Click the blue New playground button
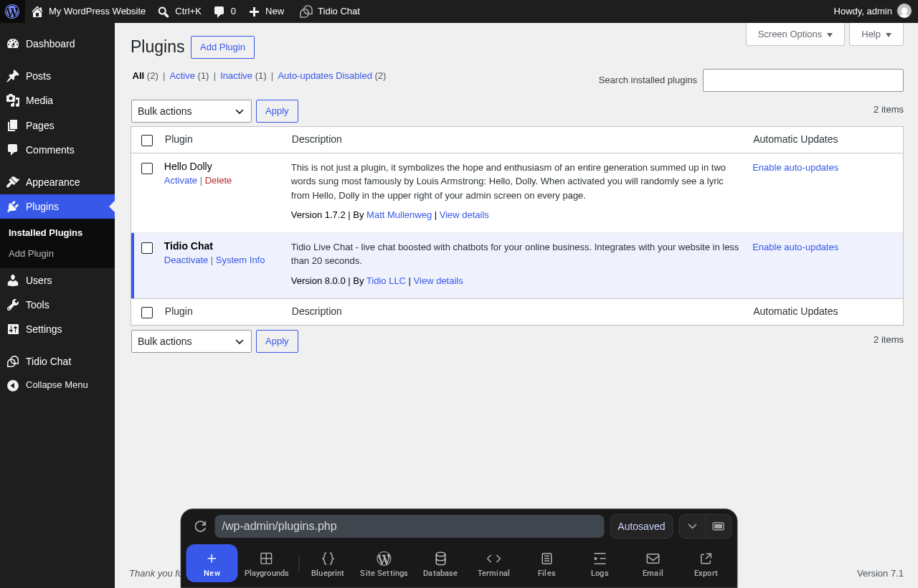This screenshot has height=588, width=918. [212, 563]
